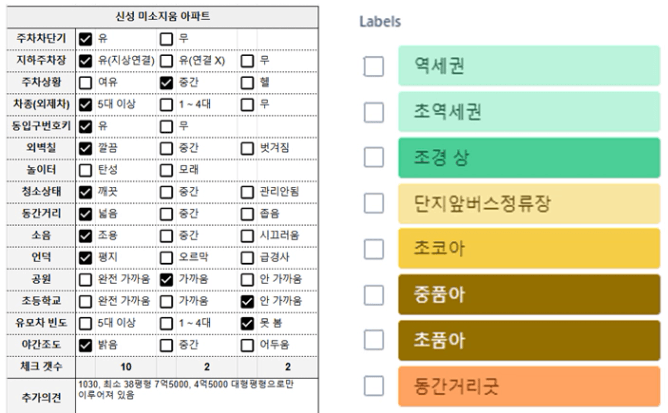Uncheck 못 봄 in 유모차 빈도 row
This screenshot has height=413, width=668.
[x=247, y=323]
